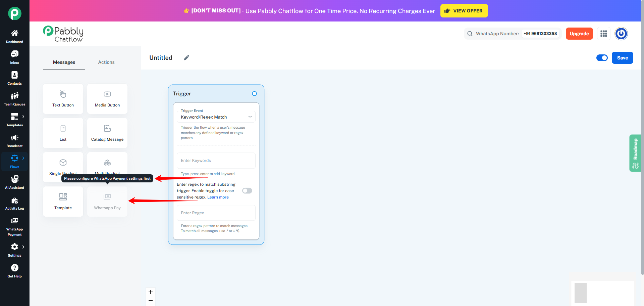Expand the Templates submenu chevron

[23, 117]
